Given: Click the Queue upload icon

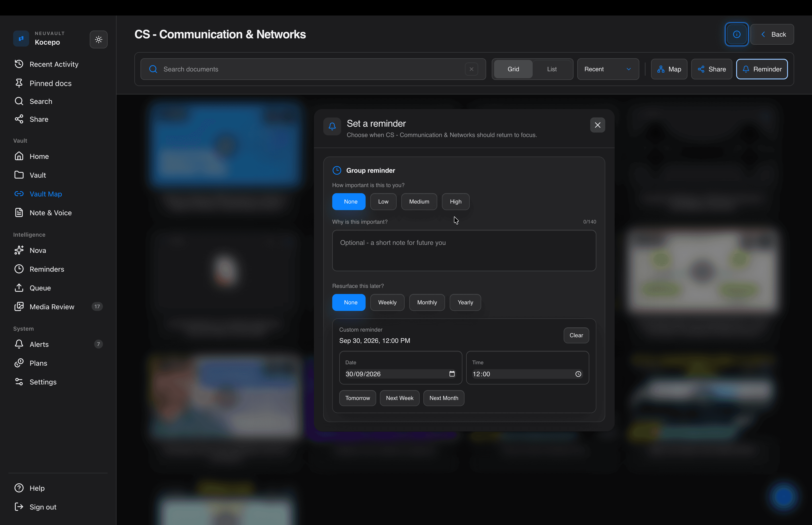Looking at the screenshot, I should [x=19, y=287].
